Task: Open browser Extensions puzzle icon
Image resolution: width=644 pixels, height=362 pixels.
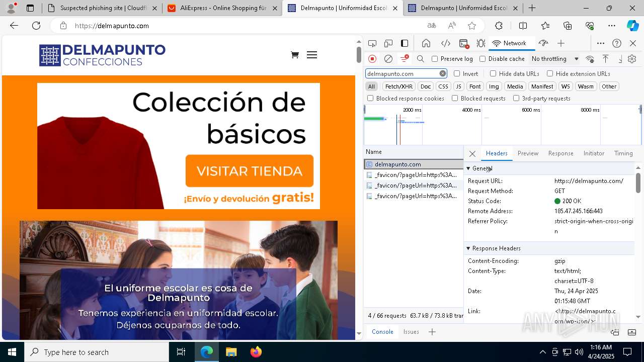Action: [x=499, y=26]
